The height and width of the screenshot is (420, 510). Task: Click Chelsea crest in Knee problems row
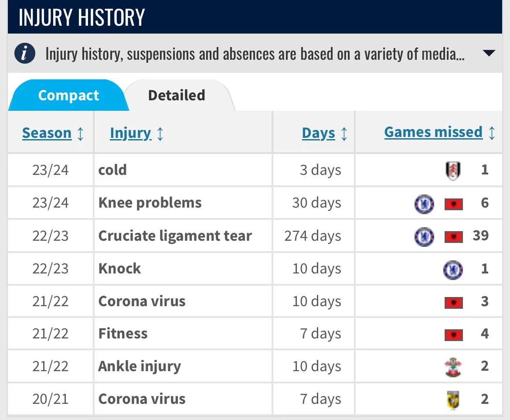pos(424,203)
